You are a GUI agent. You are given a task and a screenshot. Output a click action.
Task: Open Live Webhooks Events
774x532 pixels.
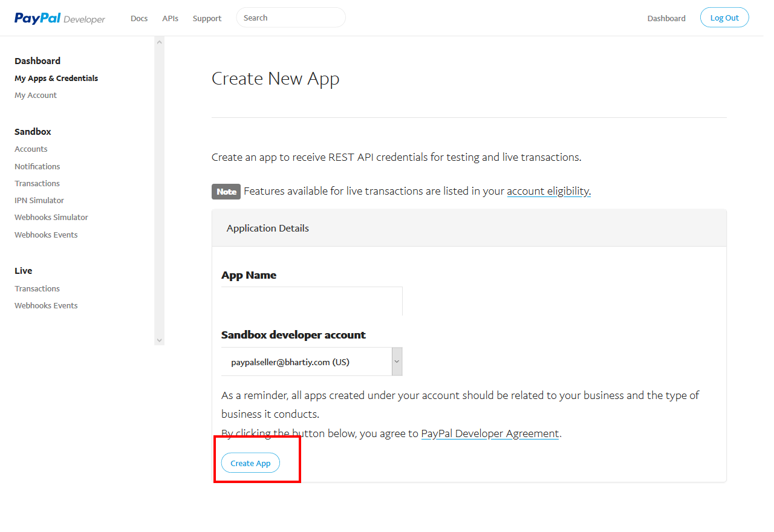point(46,305)
